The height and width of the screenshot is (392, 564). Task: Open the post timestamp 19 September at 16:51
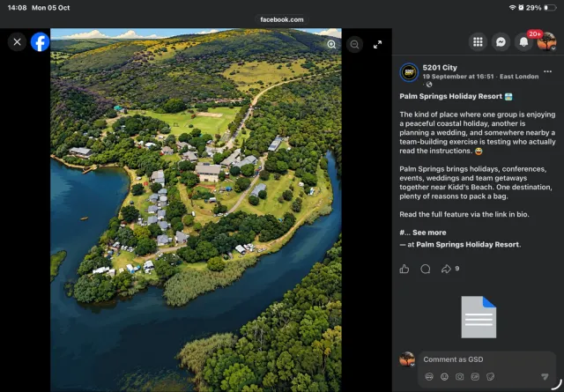tap(458, 77)
